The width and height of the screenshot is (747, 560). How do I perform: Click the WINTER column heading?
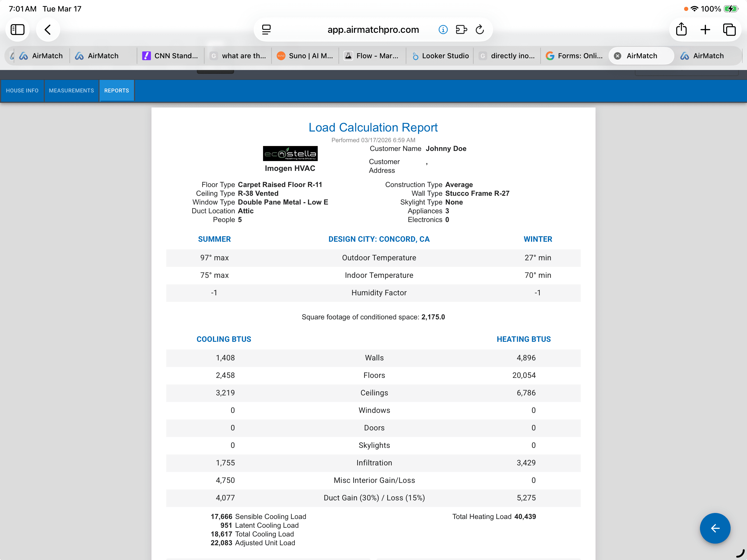538,239
